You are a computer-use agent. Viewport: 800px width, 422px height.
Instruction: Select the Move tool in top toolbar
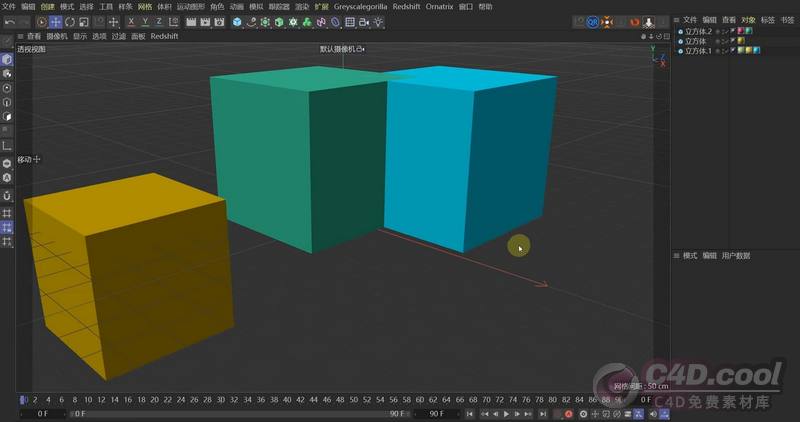(56, 22)
